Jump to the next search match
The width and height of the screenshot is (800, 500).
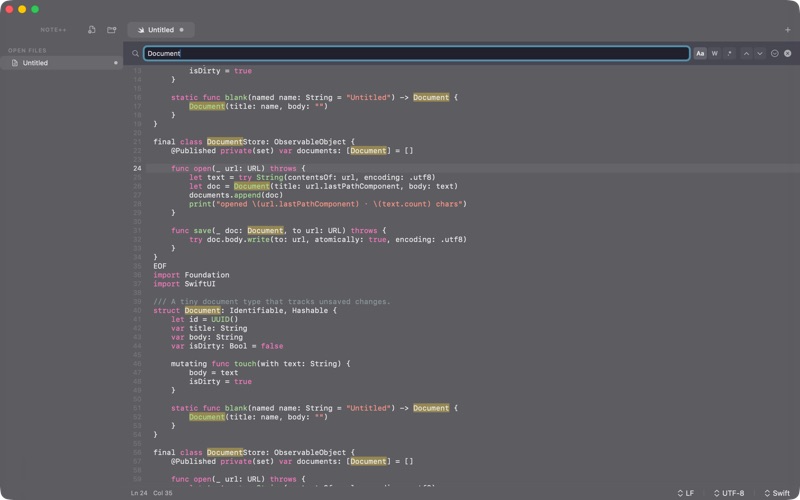pyautogui.click(x=760, y=54)
